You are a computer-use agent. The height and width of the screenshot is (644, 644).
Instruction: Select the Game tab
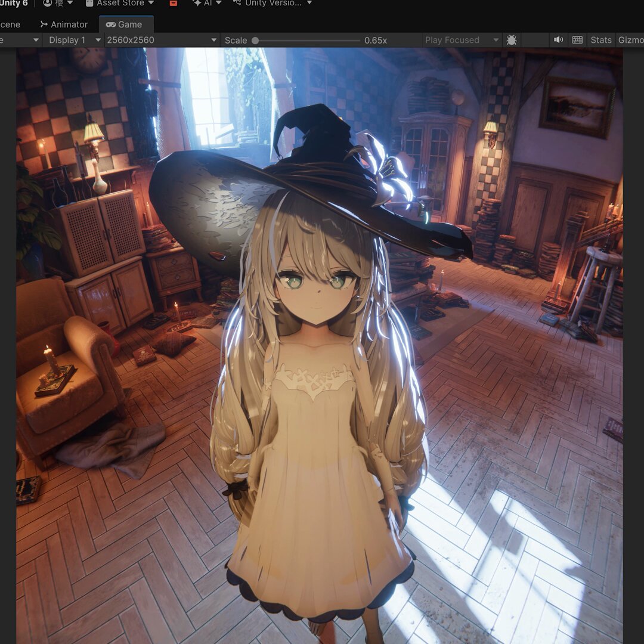click(x=126, y=24)
